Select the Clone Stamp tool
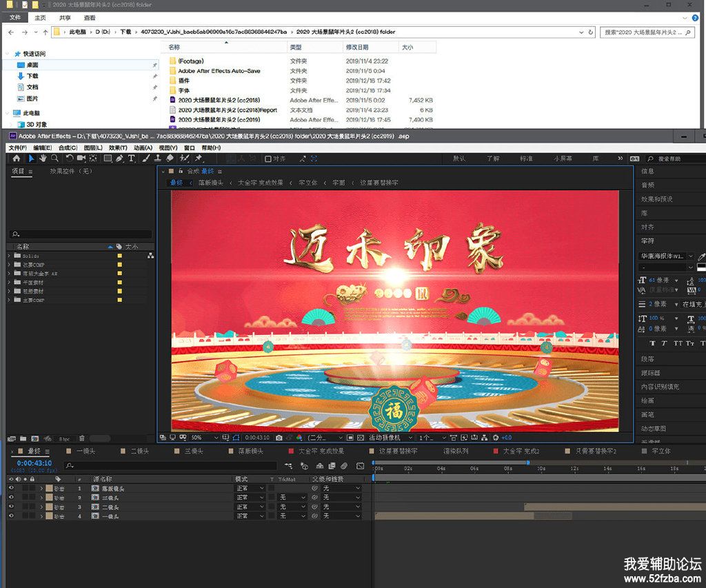706x588 pixels. [x=158, y=158]
